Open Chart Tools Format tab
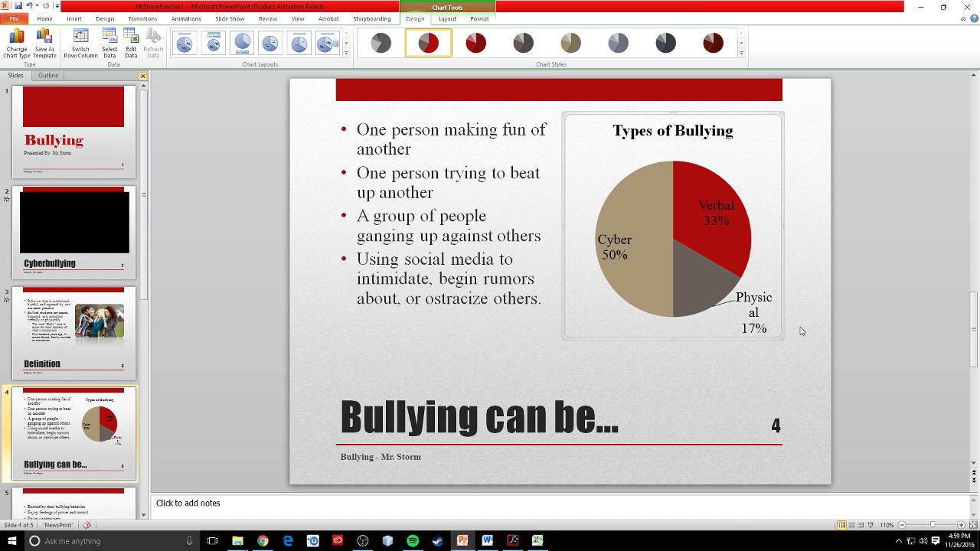The width and height of the screenshot is (980, 551). coord(479,18)
